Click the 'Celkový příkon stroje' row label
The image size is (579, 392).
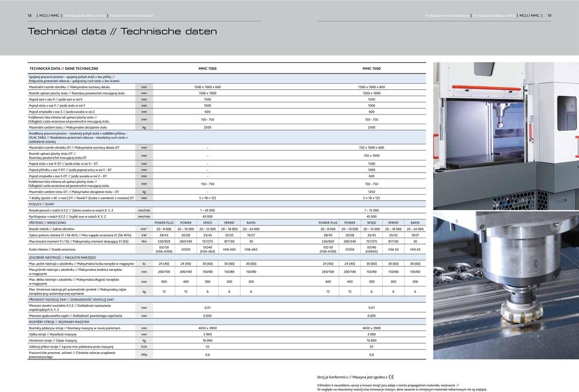click(71, 347)
